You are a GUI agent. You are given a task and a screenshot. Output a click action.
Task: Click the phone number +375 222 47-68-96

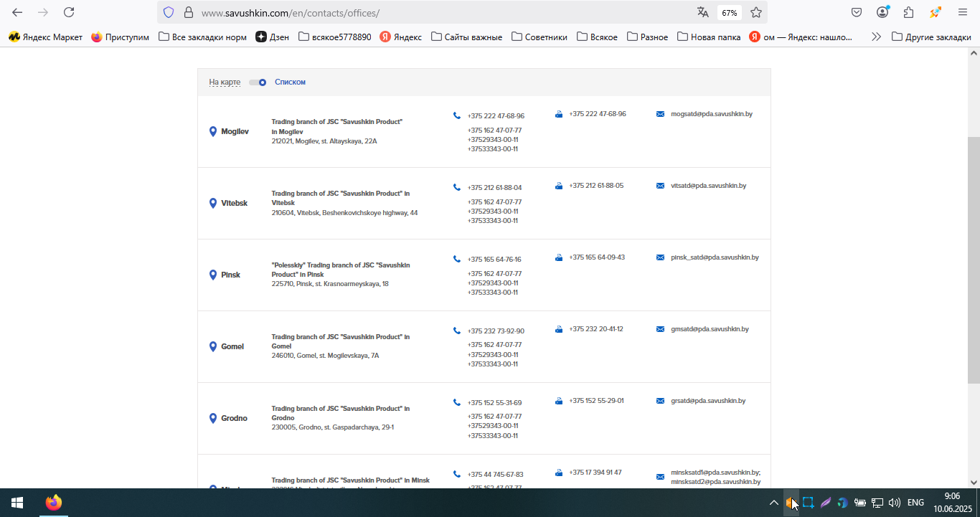(496, 116)
